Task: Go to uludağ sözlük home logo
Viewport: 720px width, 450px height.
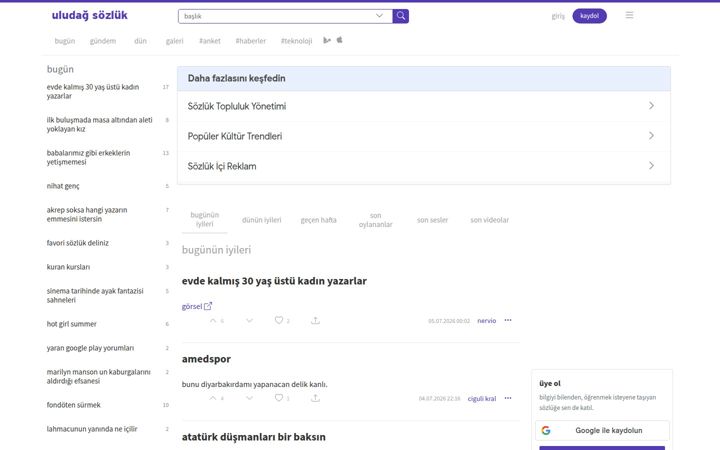Action: [x=90, y=15]
